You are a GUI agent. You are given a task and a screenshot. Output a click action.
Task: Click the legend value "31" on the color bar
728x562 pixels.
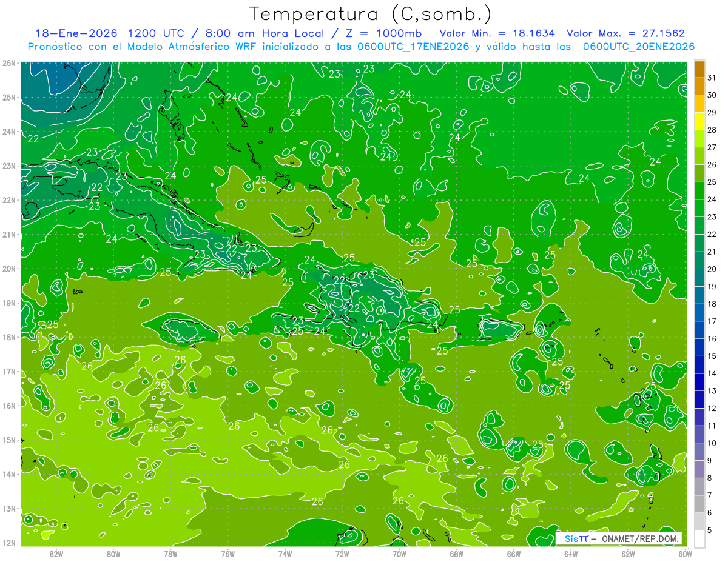tap(712, 78)
